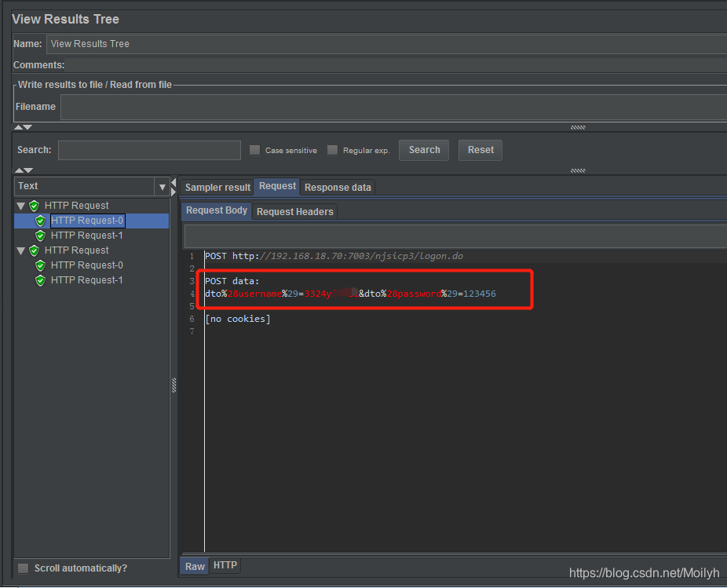Select HTTP Request-0 under second group
This screenshot has height=588, width=727.
coord(86,265)
